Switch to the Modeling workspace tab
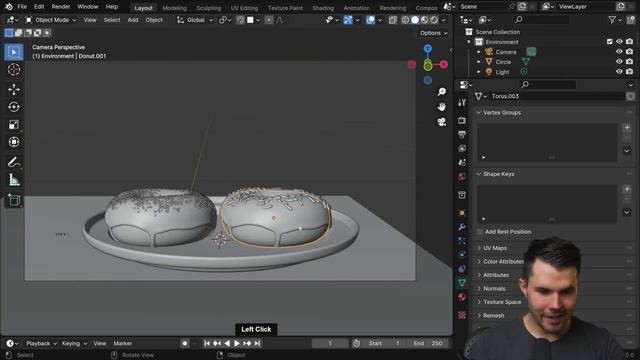This screenshot has width=640, height=360. pos(174,8)
